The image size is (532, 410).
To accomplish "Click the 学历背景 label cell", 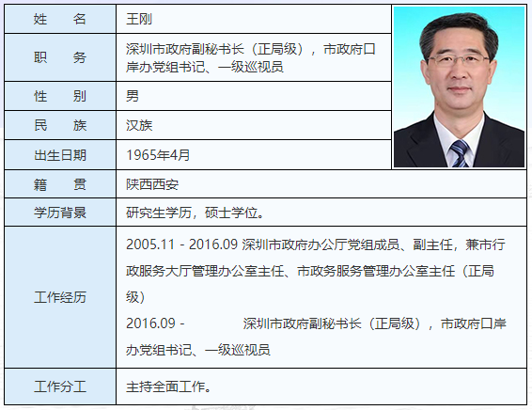I will point(60,213).
